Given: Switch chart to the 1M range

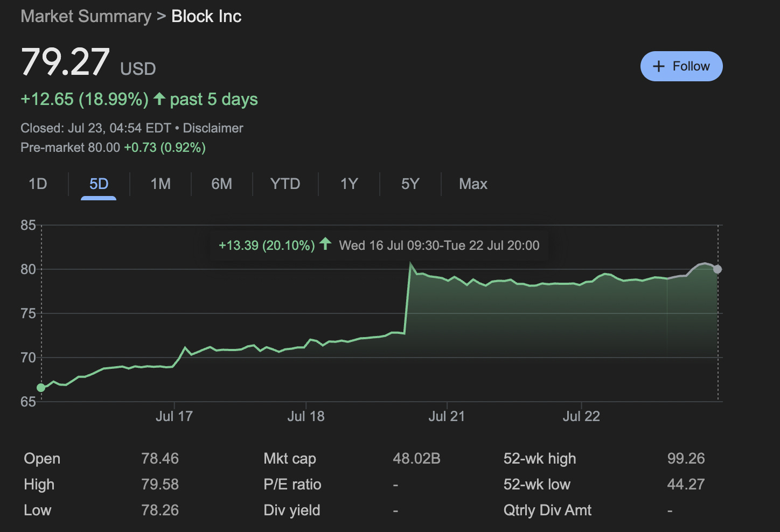Looking at the screenshot, I should point(161,184).
